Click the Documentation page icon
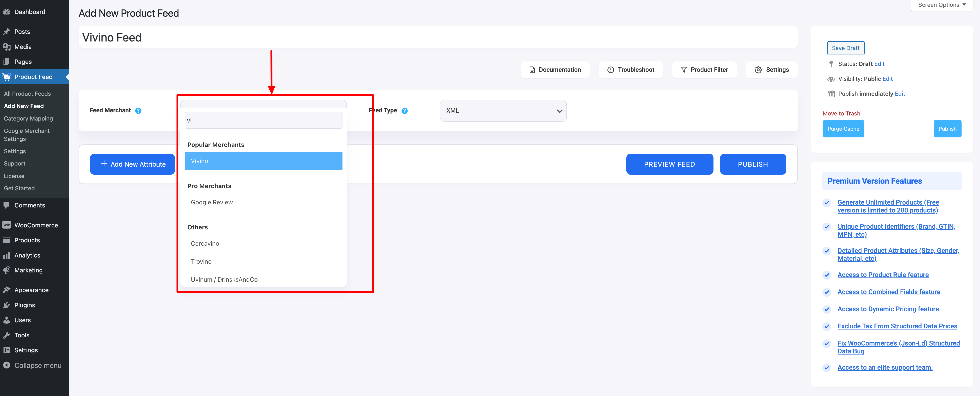The width and height of the screenshot is (980, 396). pos(532,70)
